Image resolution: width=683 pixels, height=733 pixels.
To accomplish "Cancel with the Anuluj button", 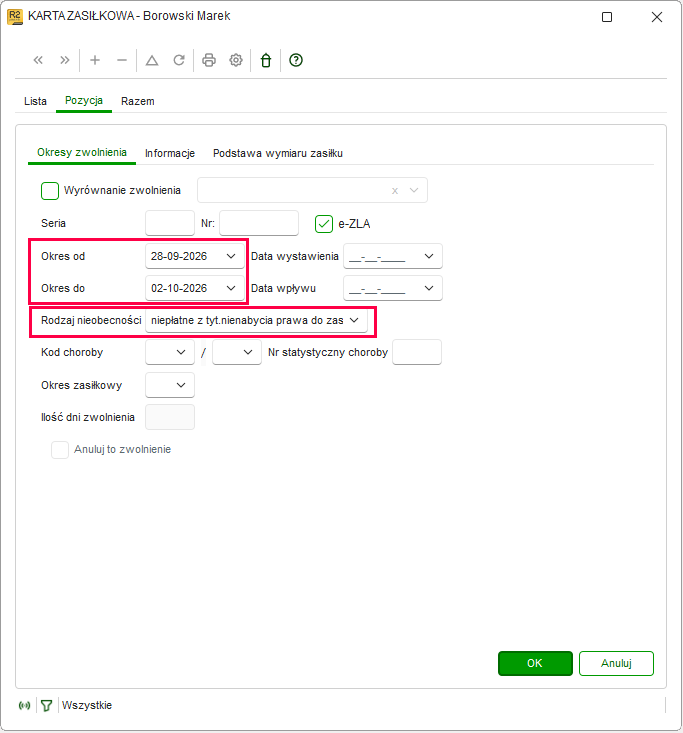I will click(x=616, y=663).
